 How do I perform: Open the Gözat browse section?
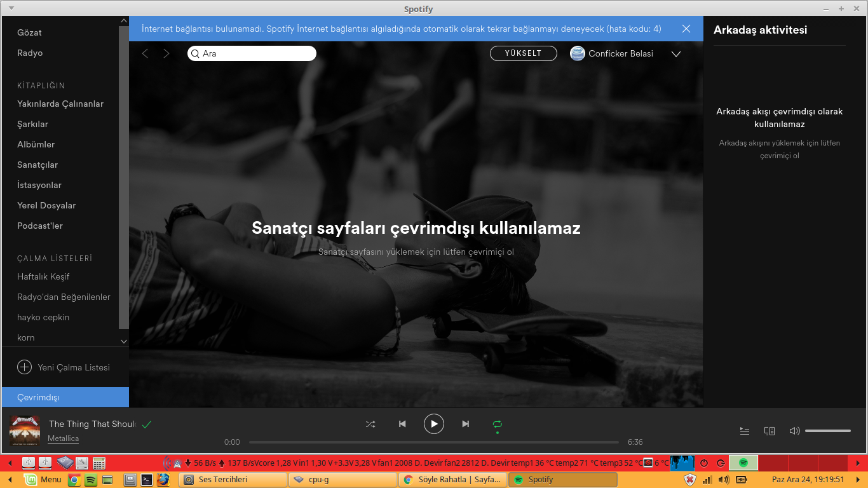coord(30,32)
